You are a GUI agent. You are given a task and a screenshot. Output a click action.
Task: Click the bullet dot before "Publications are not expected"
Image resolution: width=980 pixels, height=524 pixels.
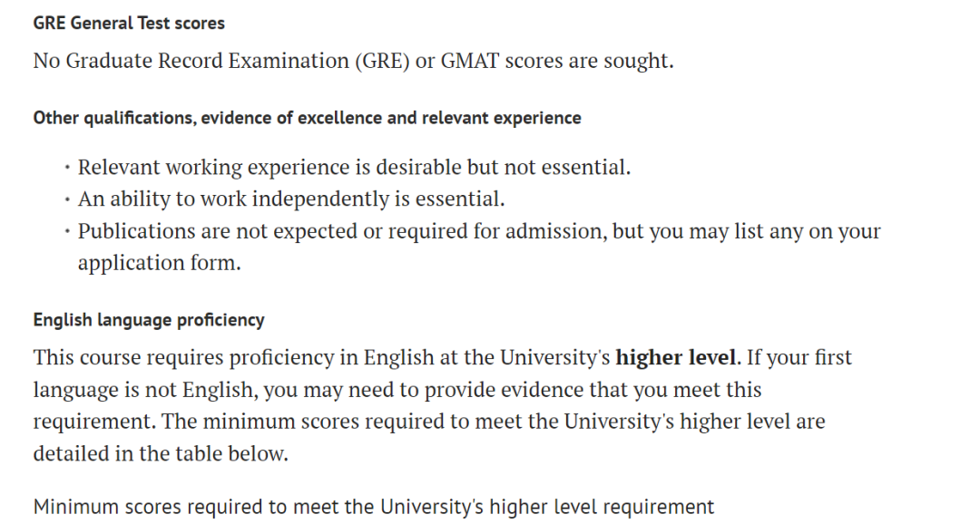68,232
